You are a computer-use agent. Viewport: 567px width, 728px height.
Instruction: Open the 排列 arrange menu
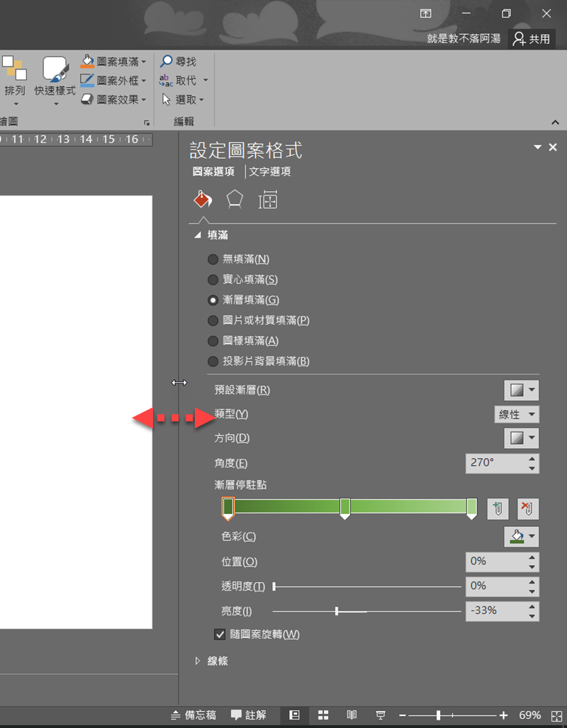click(14, 81)
